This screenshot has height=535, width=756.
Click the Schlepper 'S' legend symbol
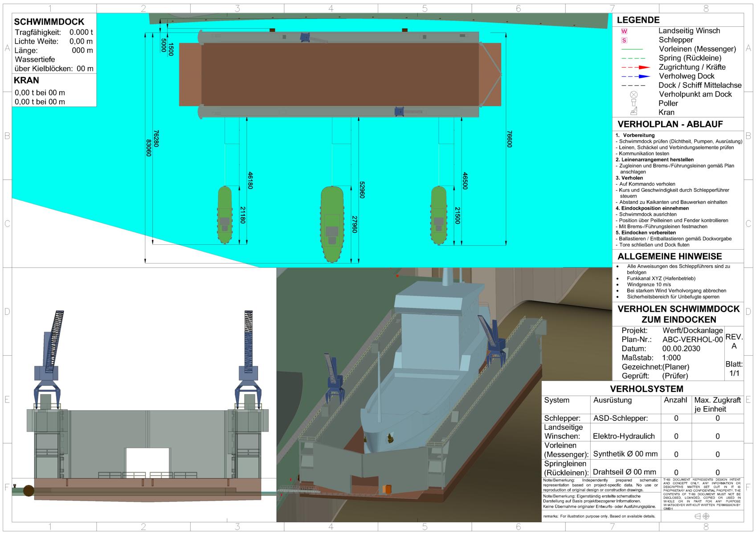pyautogui.click(x=624, y=40)
